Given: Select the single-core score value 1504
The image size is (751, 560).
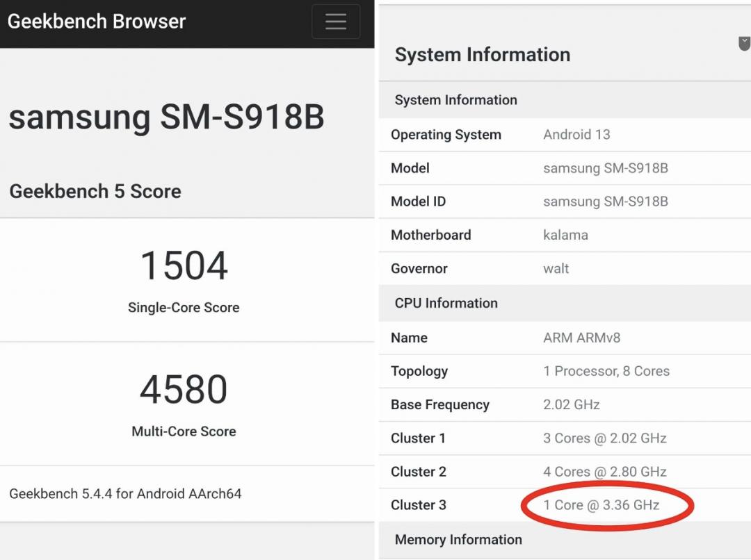Looking at the screenshot, I should coord(184,265).
